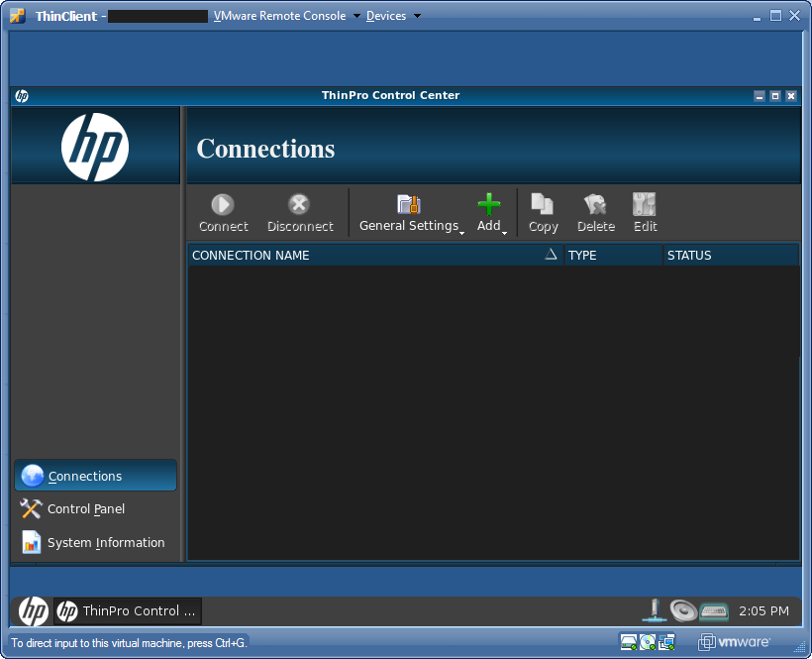
Task: Click the vmware logo in status bar
Action: [734, 642]
